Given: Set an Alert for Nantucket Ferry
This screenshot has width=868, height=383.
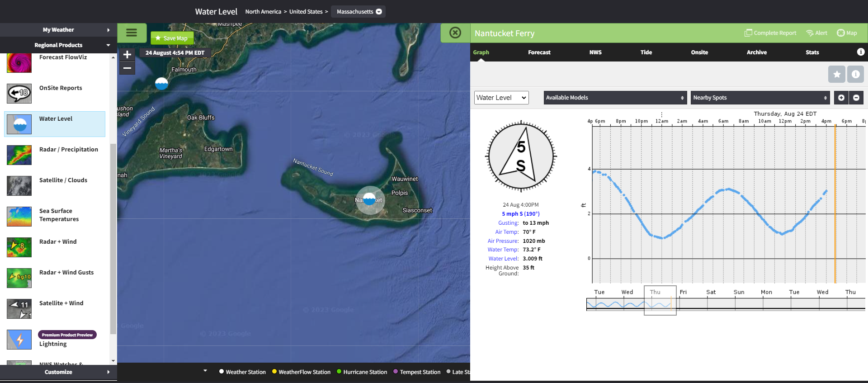Looking at the screenshot, I should point(817,33).
